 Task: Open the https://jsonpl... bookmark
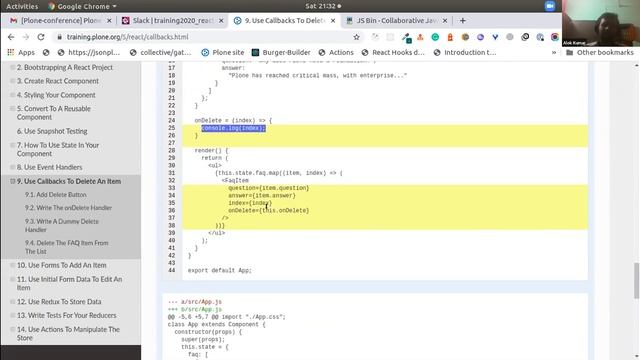pyautogui.click(x=89, y=52)
